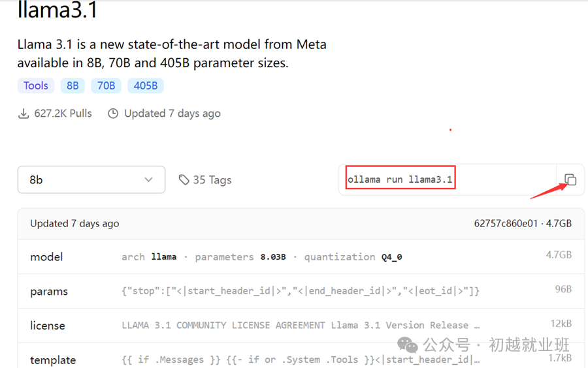Click the LLAMA 3.1 COMMUNITY LICENSE text
Viewport: 588px width, 368px height.
[x=301, y=326]
